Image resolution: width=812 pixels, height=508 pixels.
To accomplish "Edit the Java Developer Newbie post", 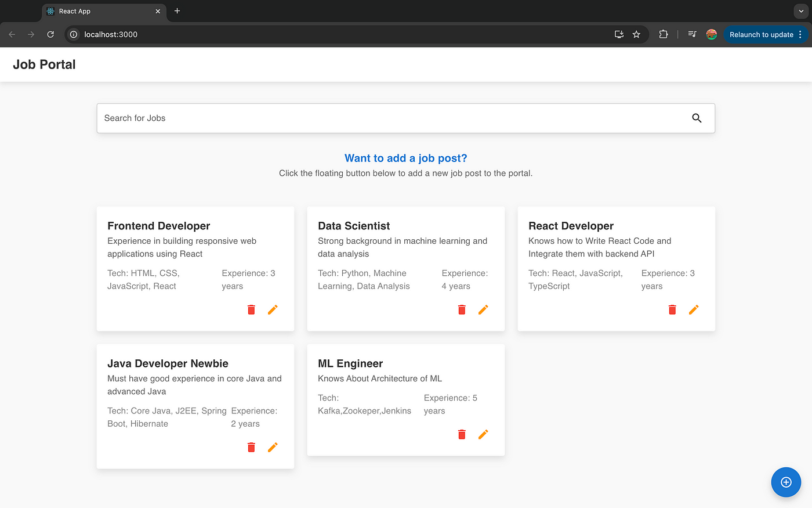I will point(273,447).
